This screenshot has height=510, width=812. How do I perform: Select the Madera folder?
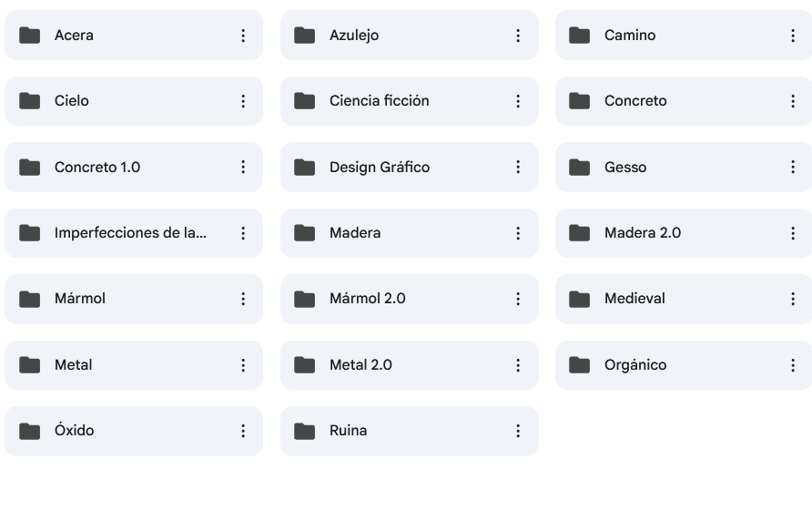[x=355, y=233]
